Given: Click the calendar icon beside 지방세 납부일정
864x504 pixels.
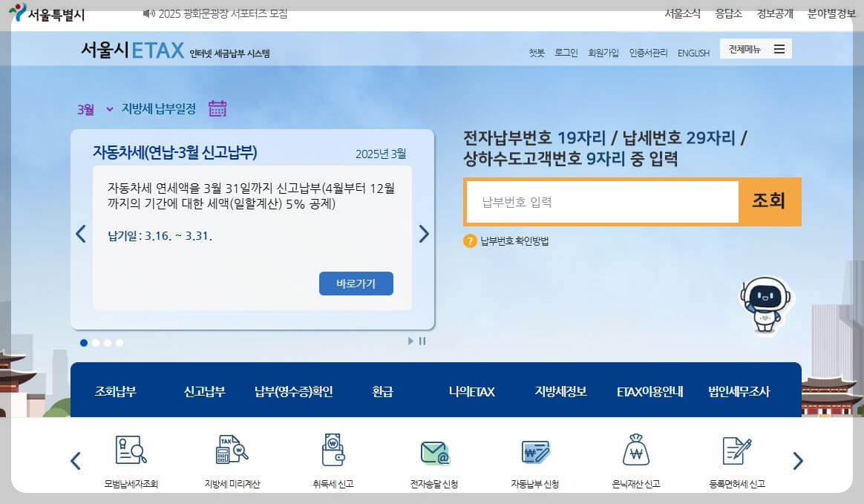Looking at the screenshot, I should click(x=217, y=108).
